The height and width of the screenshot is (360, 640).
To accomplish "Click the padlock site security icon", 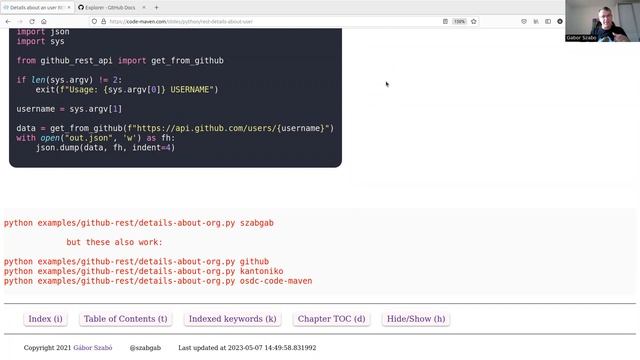I will pyautogui.click(x=104, y=21).
